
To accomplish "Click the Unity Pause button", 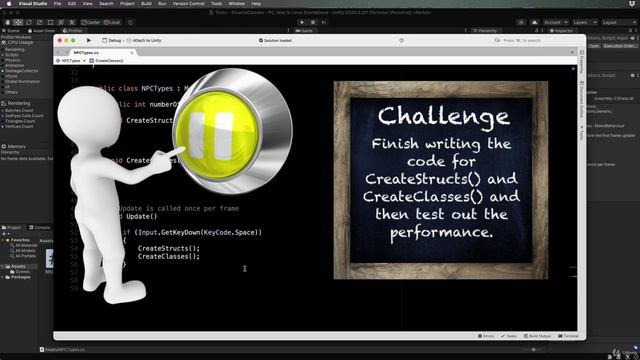I will pos(313,22).
